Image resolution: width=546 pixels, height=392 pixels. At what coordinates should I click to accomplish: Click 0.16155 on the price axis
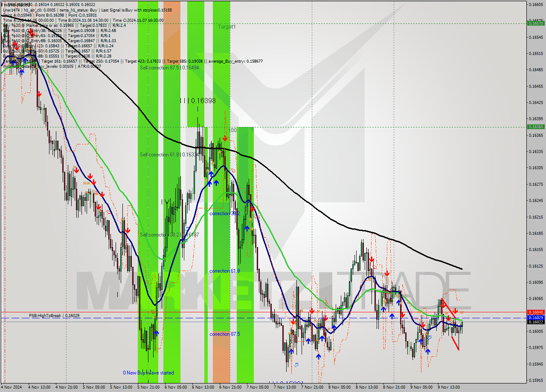pos(536,249)
